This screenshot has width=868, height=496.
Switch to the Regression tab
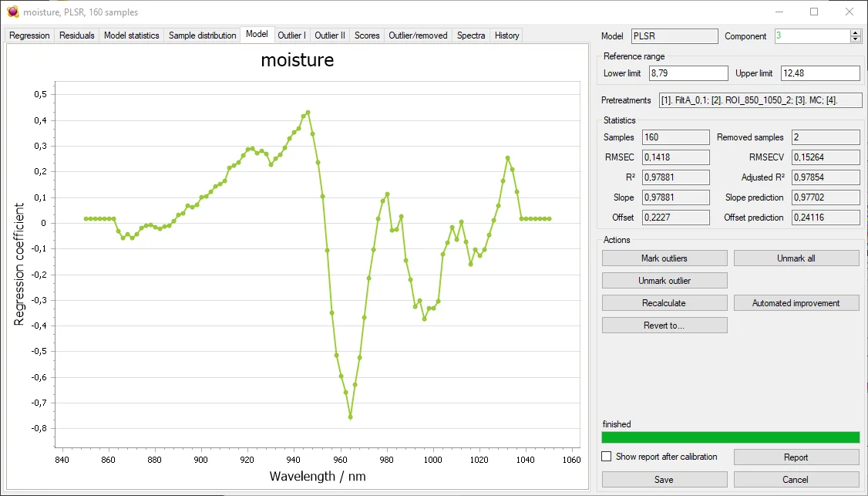(x=29, y=35)
